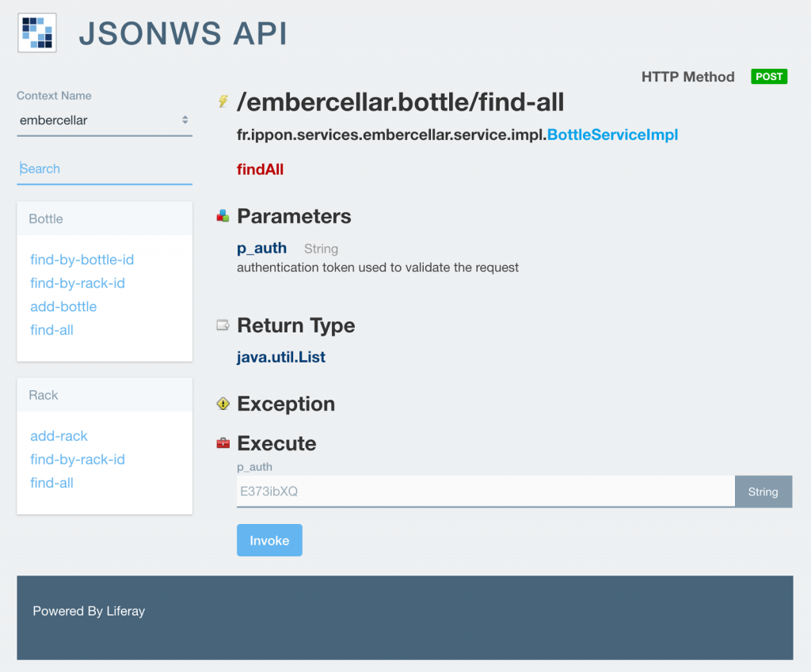Select add-bottle in the Bottle section
The image size is (811, 672).
pyautogui.click(x=63, y=306)
